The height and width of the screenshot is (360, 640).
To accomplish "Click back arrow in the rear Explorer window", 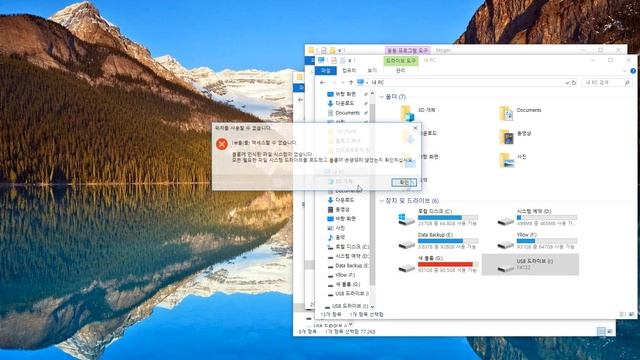I will [301, 100].
